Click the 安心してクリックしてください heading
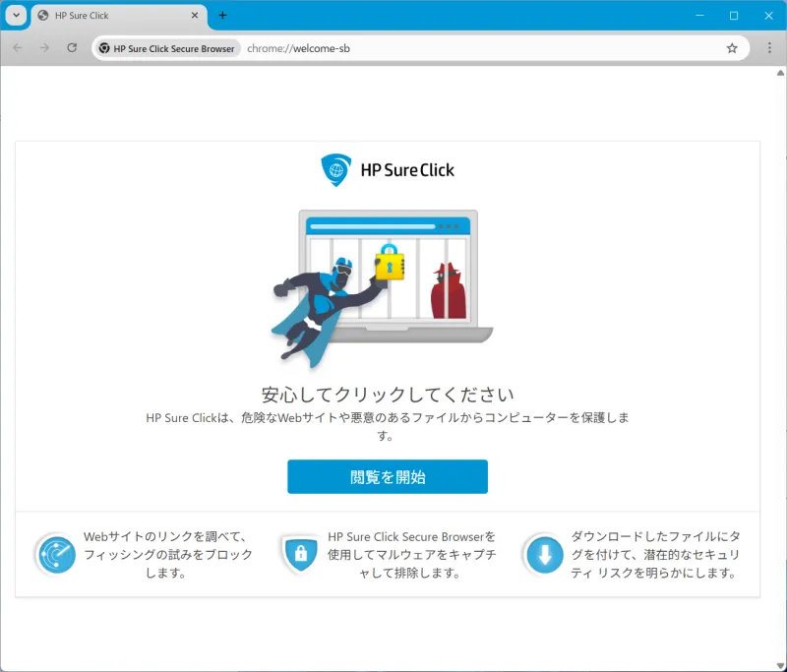787x672 pixels. pyautogui.click(x=388, y=396)
